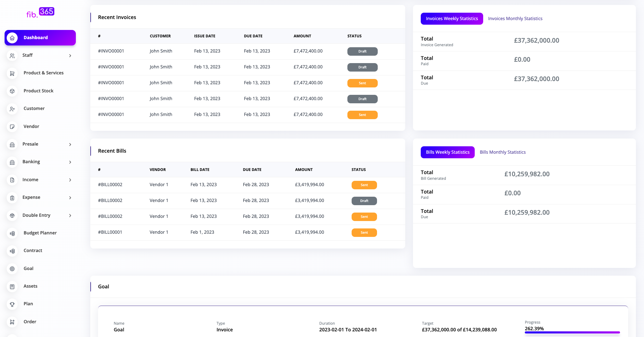Click the Staff people icon
This screenshot has width=644, height=337.
(12, 56)
